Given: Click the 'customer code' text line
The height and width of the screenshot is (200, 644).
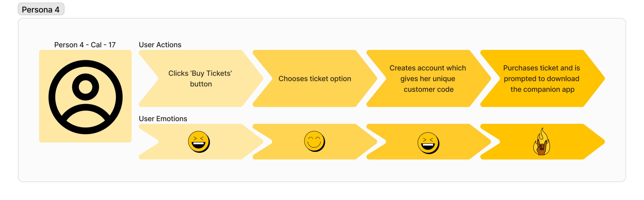Looking at the screenshot, I should 428,89.
